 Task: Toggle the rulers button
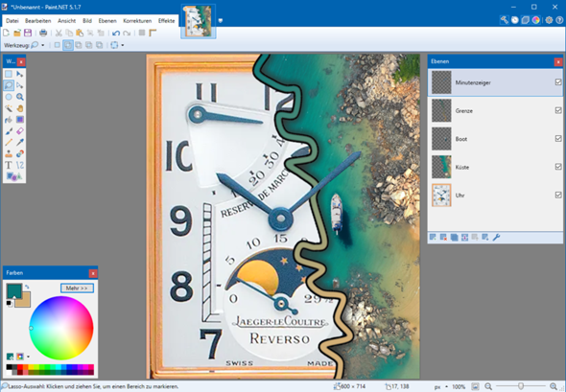tap(153, 33)
